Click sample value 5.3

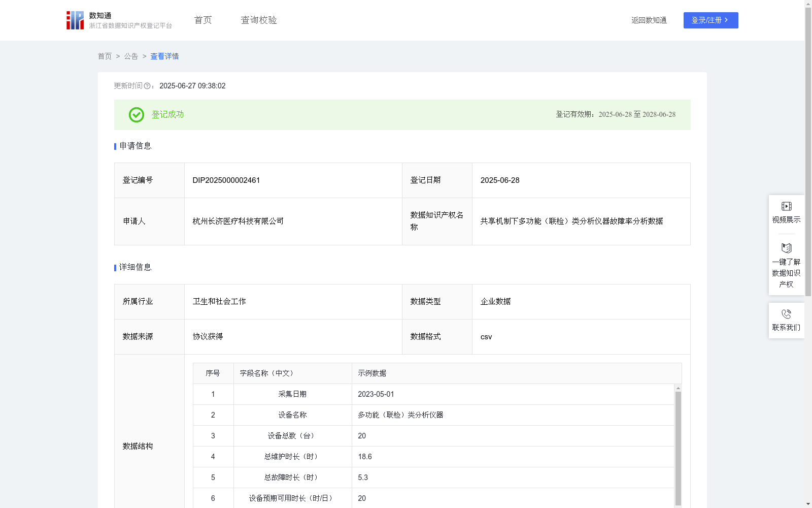tap(363, 478)
